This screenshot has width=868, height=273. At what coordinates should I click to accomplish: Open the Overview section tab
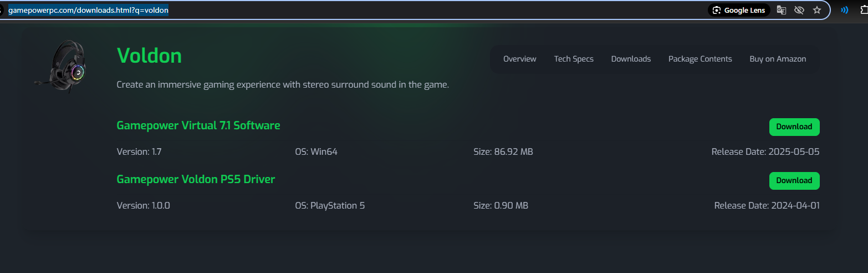[x=519, y=59]
